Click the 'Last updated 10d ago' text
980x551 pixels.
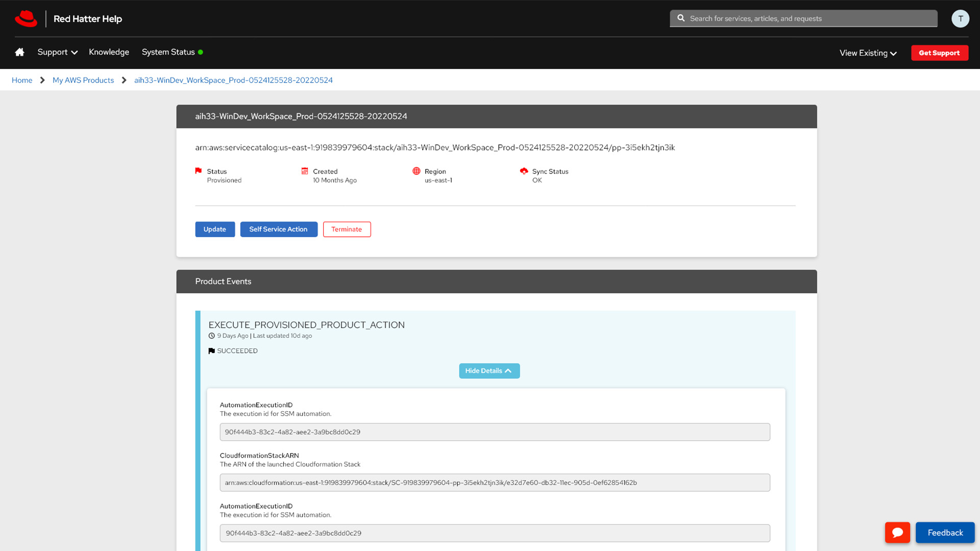tap(282, 336)
